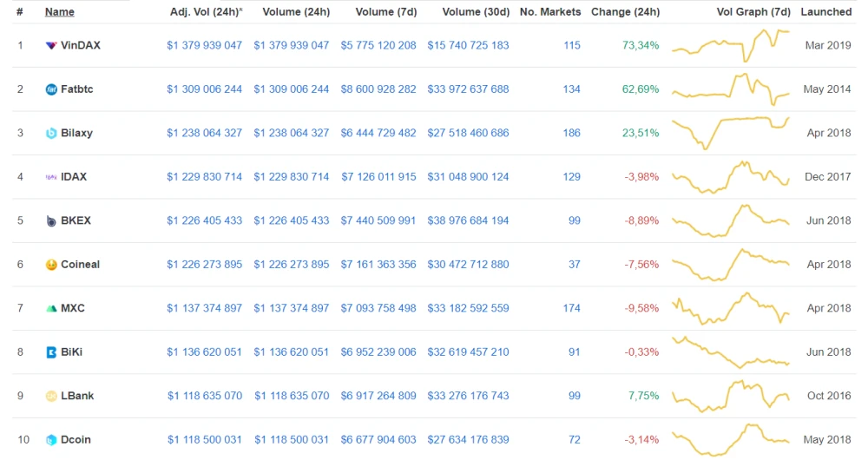Image resolution: width=868 pixels, height=460 pixels.
Task: Open LBank 7-day volume graph
Action: click(731, 395)
